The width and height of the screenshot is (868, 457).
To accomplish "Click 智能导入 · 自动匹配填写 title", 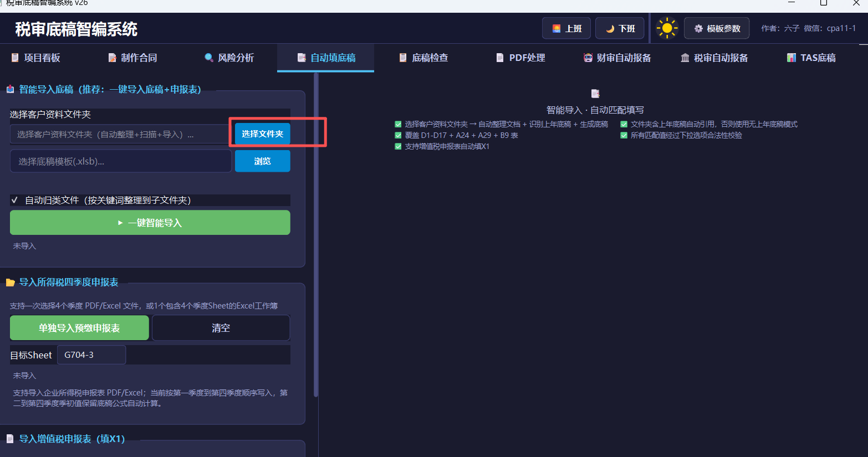I will coord(595,110).
